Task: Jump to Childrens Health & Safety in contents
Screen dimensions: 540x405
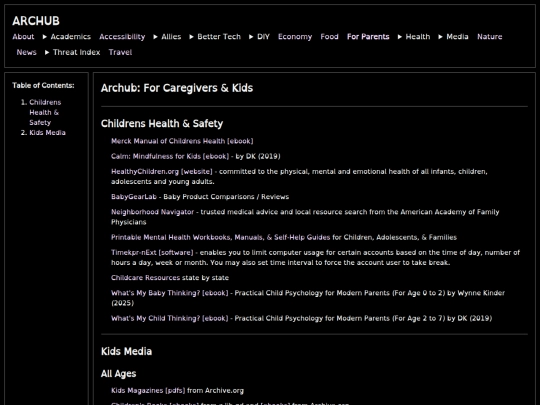Action: pos(45,112)
